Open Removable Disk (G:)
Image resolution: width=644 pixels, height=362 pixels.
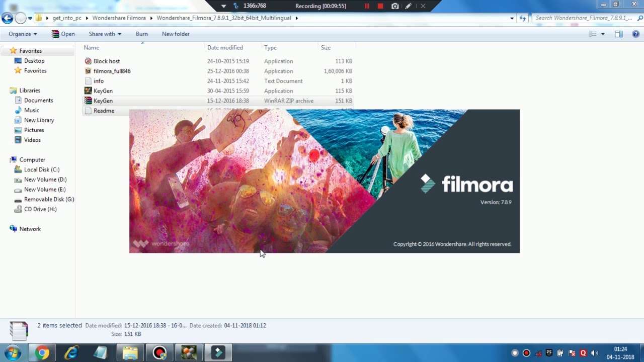[49, 199]
